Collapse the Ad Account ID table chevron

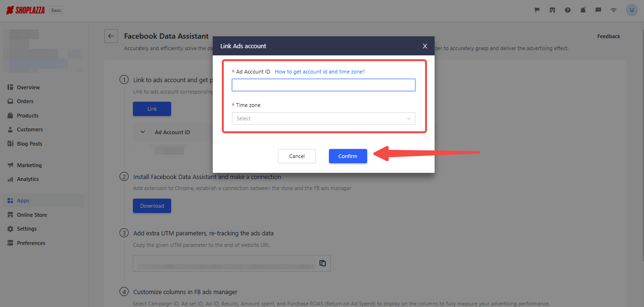(x=142, y=132)
